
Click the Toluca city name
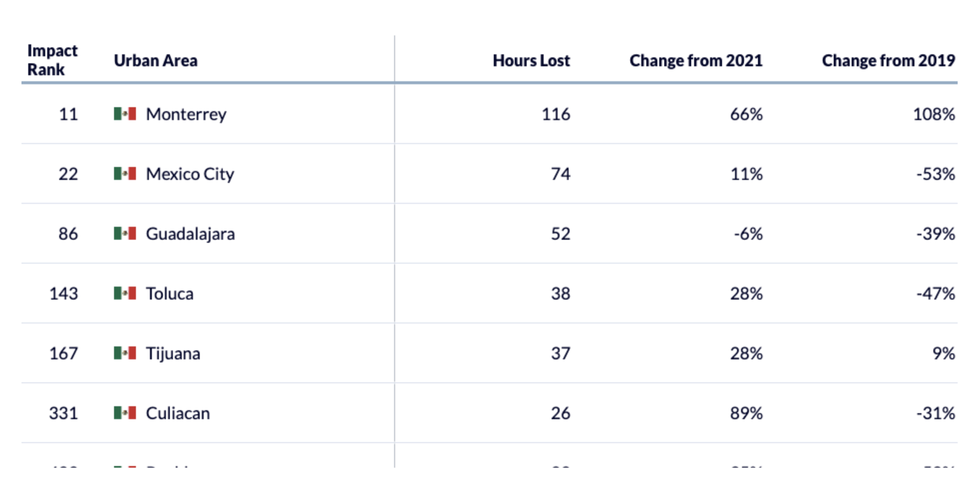coord(170,294)
